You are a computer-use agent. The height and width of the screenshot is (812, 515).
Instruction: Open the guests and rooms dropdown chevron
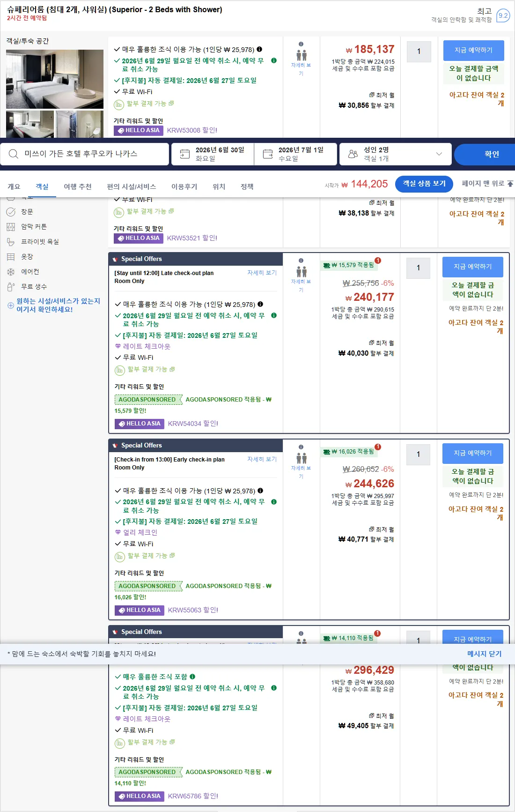439,154
